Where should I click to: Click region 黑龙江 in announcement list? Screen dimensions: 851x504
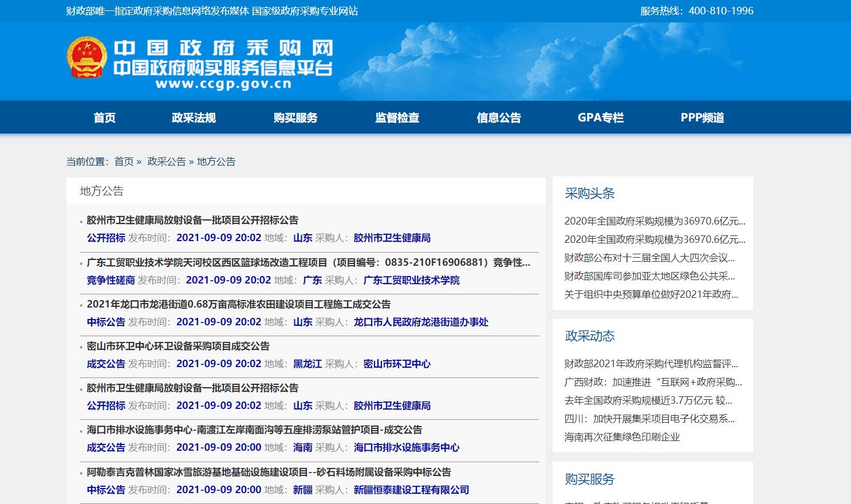point(308,364)
